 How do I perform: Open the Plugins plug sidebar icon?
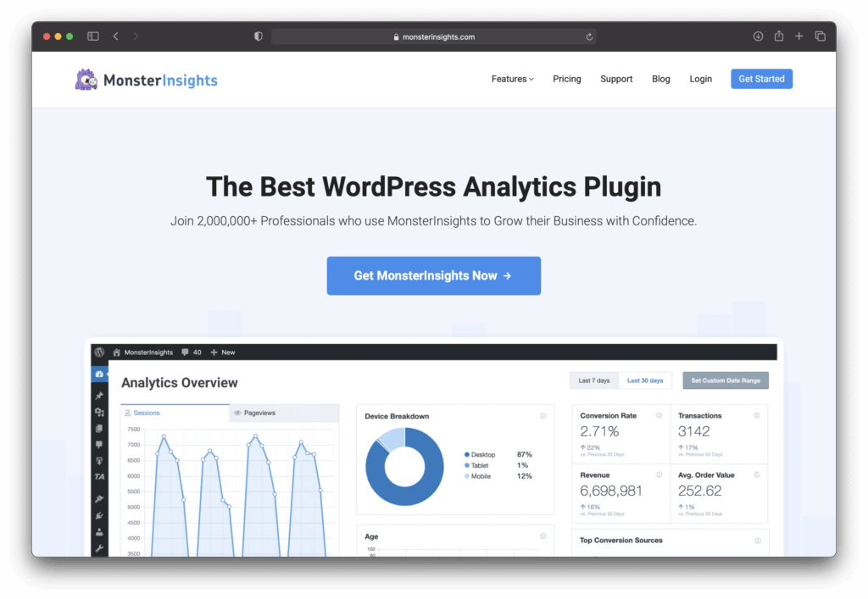pyautogui.click(x=100, y=516)
